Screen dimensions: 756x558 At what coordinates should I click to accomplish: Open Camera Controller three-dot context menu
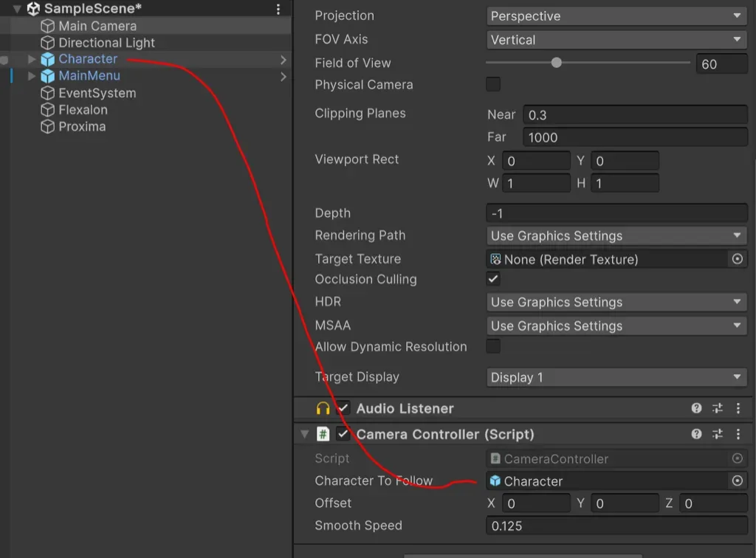click(738, 435)
